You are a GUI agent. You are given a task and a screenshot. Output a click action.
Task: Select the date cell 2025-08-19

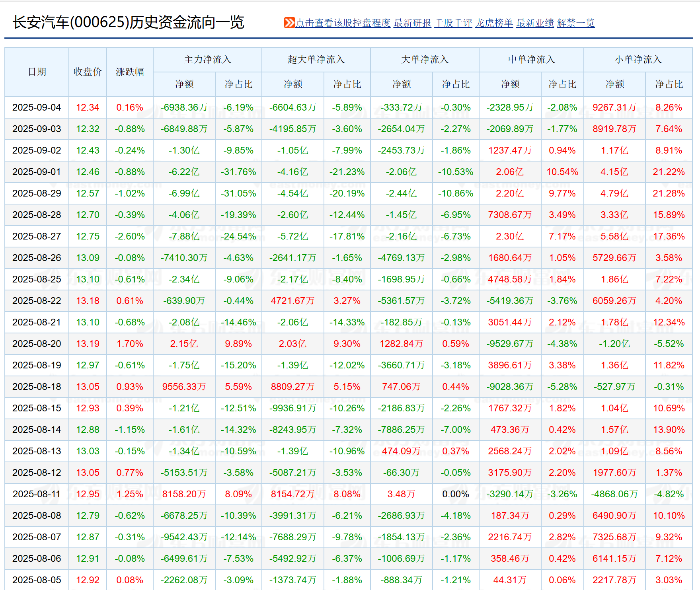[37, 365]
